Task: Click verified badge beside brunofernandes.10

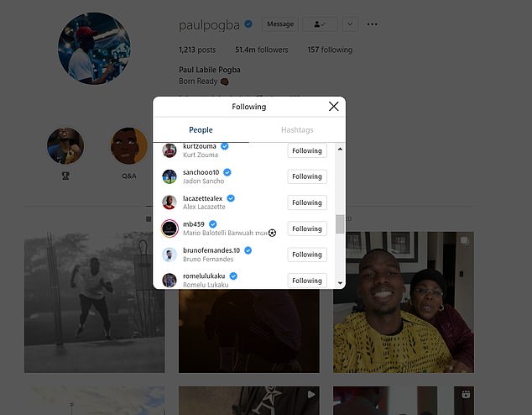Action: click(248, 250)
